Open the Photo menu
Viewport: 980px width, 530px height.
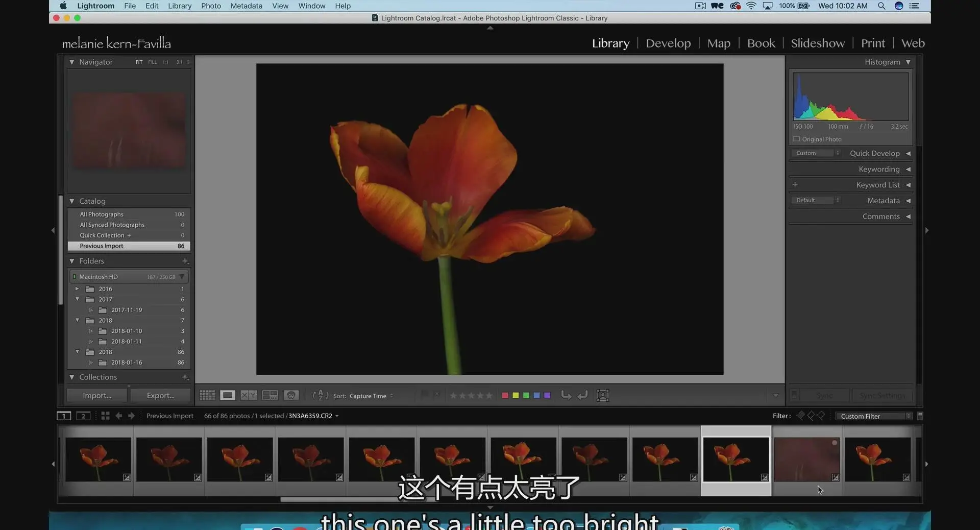pos(211,6)
